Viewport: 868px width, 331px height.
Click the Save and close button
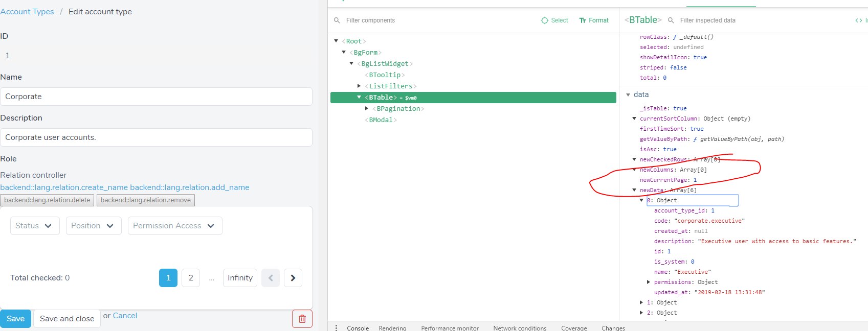pos(67,319)
